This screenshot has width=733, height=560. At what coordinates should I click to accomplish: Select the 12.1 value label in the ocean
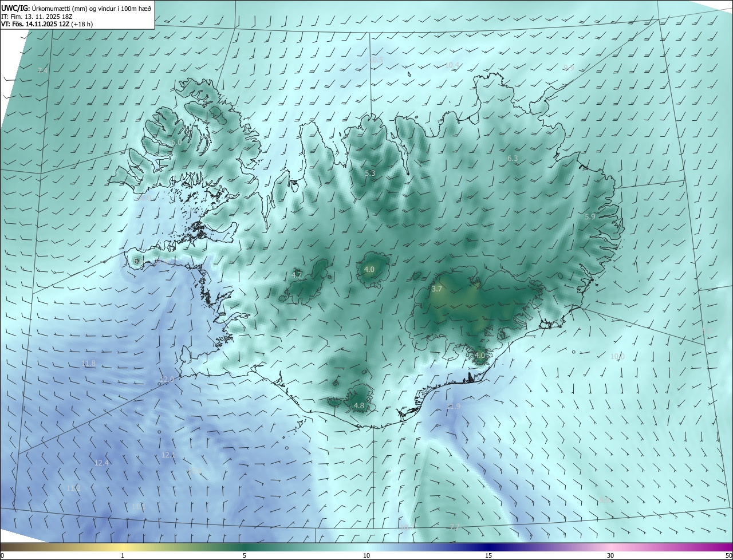click(x=168, y=455)
